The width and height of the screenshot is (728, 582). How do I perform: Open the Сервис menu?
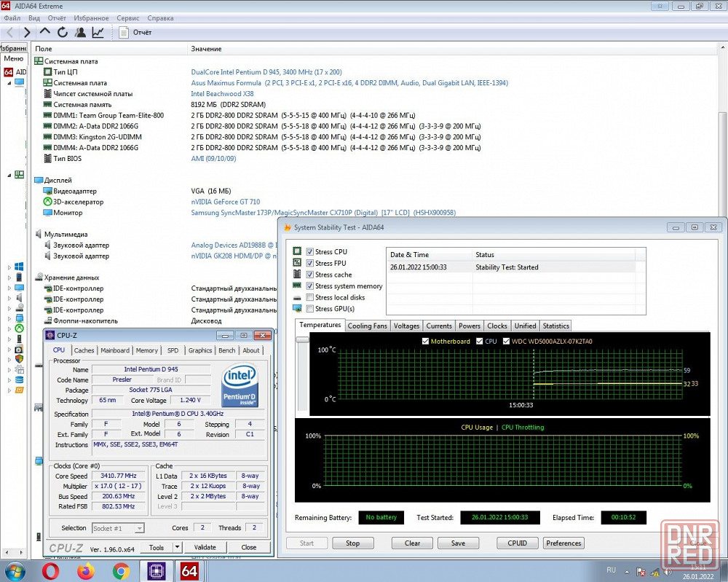coord(128,17)
